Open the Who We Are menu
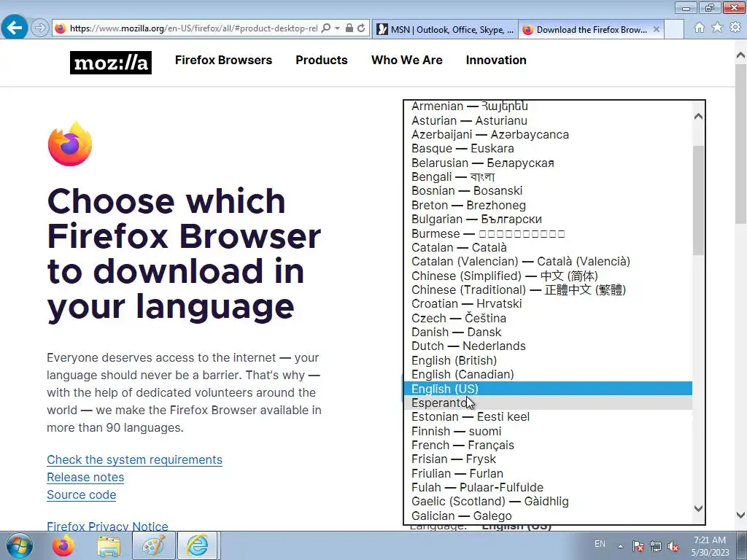Image resolution: width=747 pixels, height=560 pixels. tap(407, 60)
